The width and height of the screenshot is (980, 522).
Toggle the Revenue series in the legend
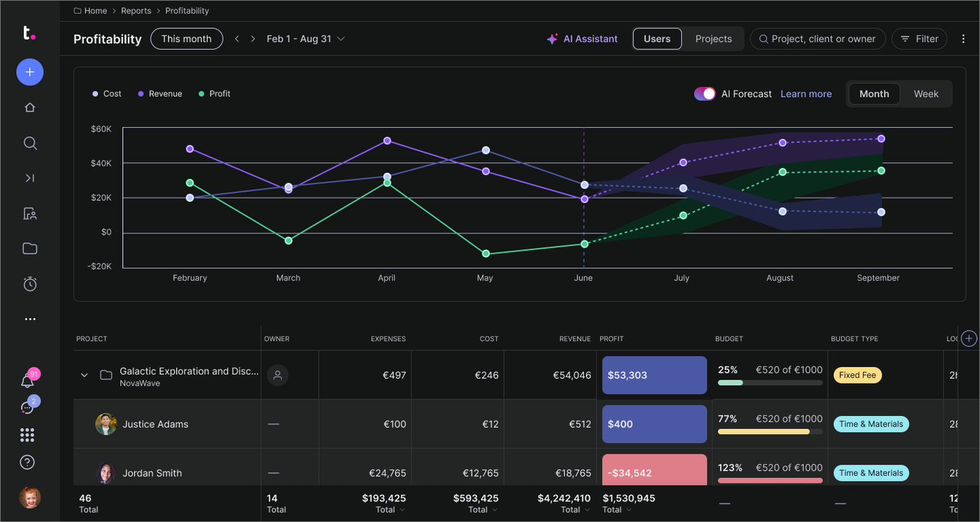pos(160,94)
